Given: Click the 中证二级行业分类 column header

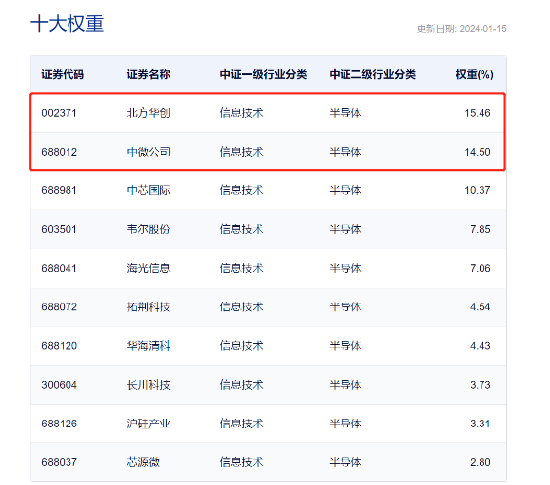Looking at the screenshot, I should 373,74.
